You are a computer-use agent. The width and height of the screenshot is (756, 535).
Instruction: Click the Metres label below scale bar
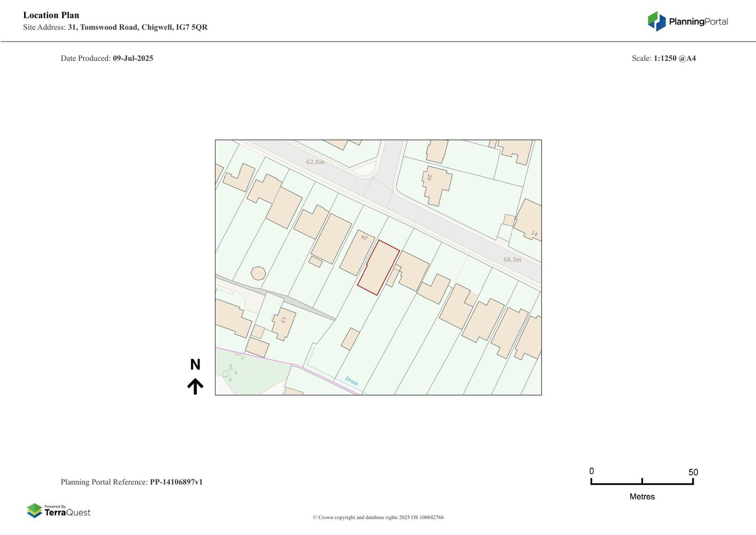click(x=642, y=497)
